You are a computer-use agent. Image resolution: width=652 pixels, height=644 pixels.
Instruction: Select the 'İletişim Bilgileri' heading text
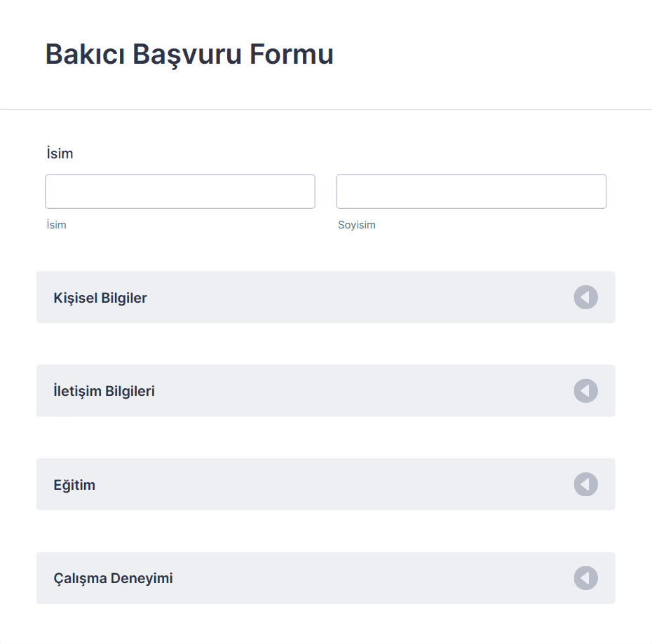(104, 391)
